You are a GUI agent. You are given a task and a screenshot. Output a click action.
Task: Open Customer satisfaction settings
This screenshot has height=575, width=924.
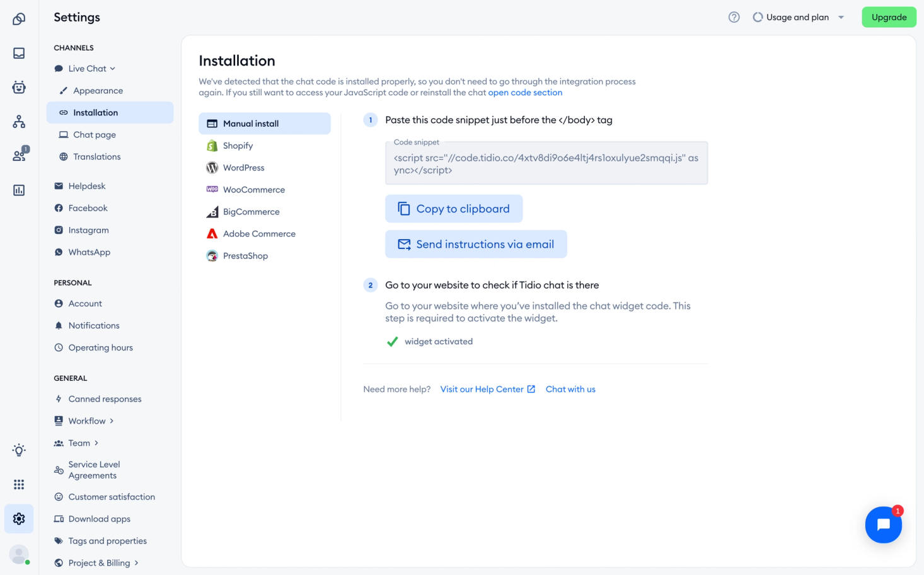[110, 497]
